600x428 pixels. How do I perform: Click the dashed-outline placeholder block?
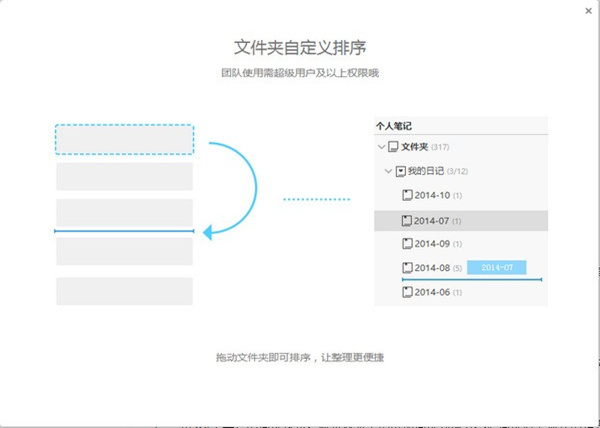(124, 139)
